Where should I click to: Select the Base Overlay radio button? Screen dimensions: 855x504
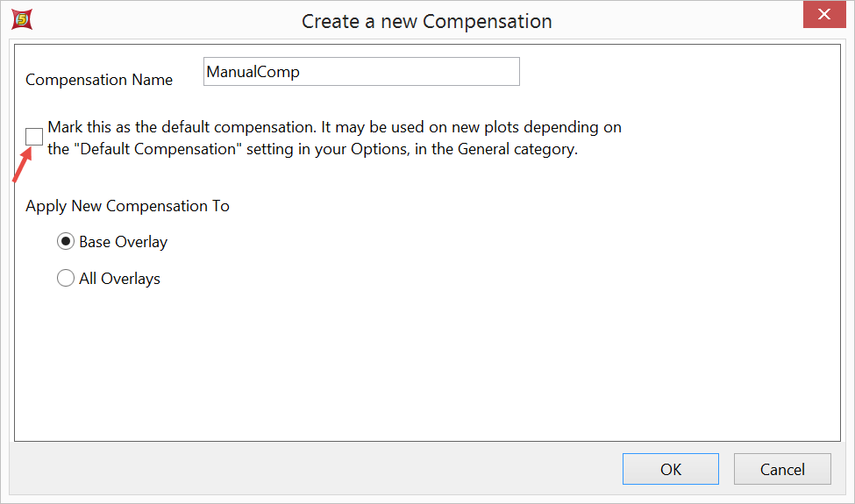[x=65, y=242]
